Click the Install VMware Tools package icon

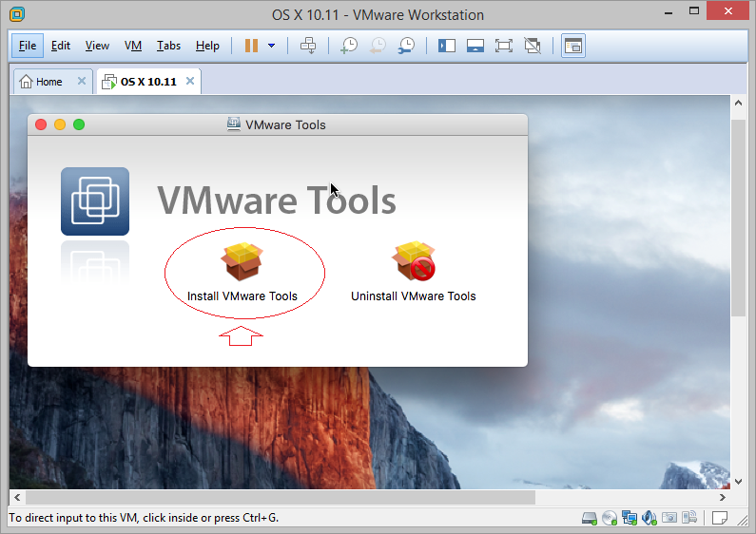coord(242,261)
